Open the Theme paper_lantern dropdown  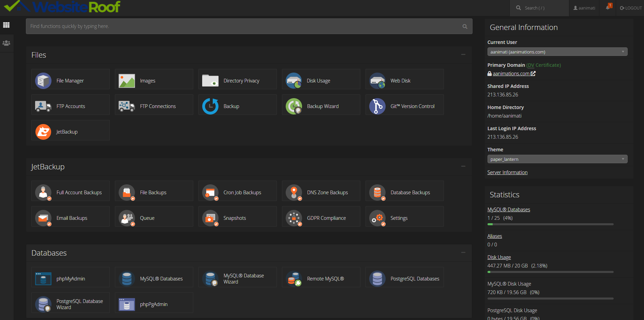[557, 159]
